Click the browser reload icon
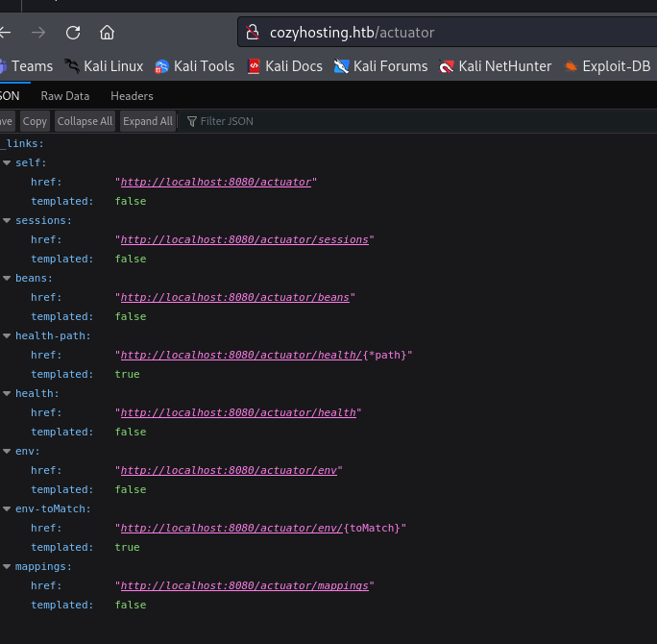Viewport: 657px width, 644px height. 73,33
